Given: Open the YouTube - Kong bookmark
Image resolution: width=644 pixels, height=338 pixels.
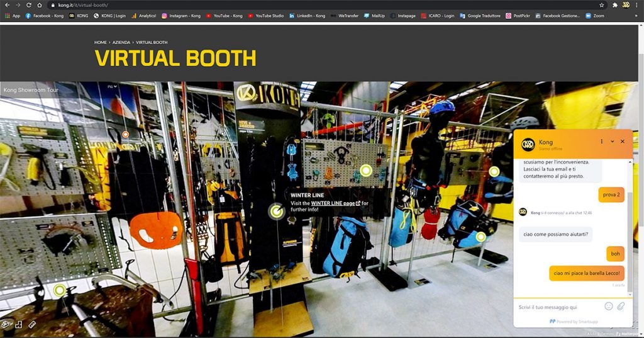Looking at the screenshot, I should coord(225,16).
